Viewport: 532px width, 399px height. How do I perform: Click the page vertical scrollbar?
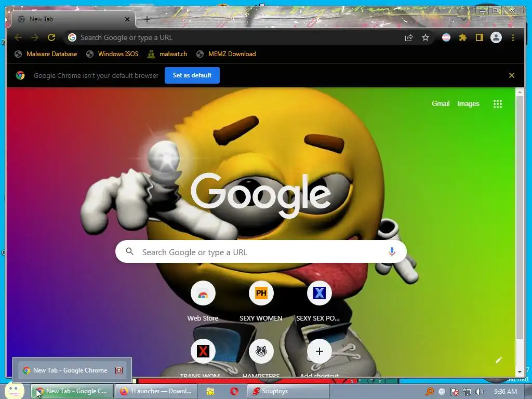point(520,217)
